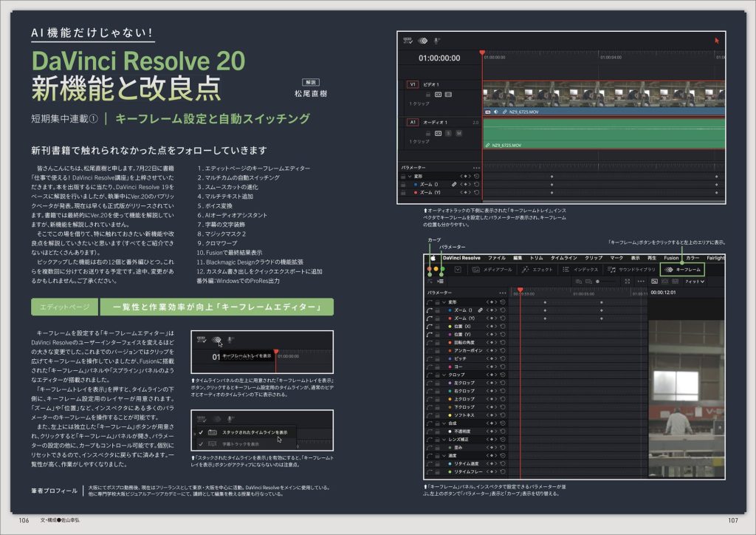Disable video track icon on ビデオ 1
This screenshot has width=756, height=535.
[448, 95]
